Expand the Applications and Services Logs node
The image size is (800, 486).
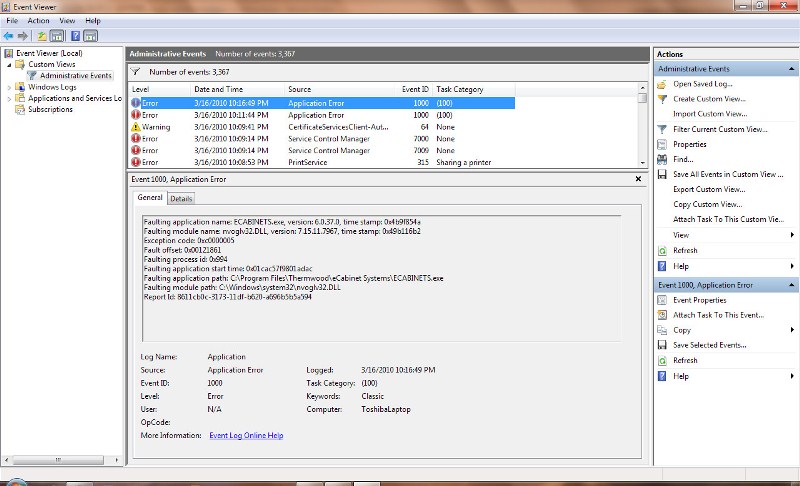click(9, 98)
